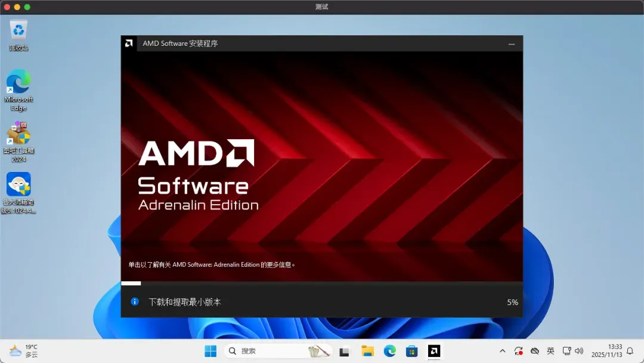Click the Windows Start button
This screenshot has height=363, width=644.
(210, 351)
